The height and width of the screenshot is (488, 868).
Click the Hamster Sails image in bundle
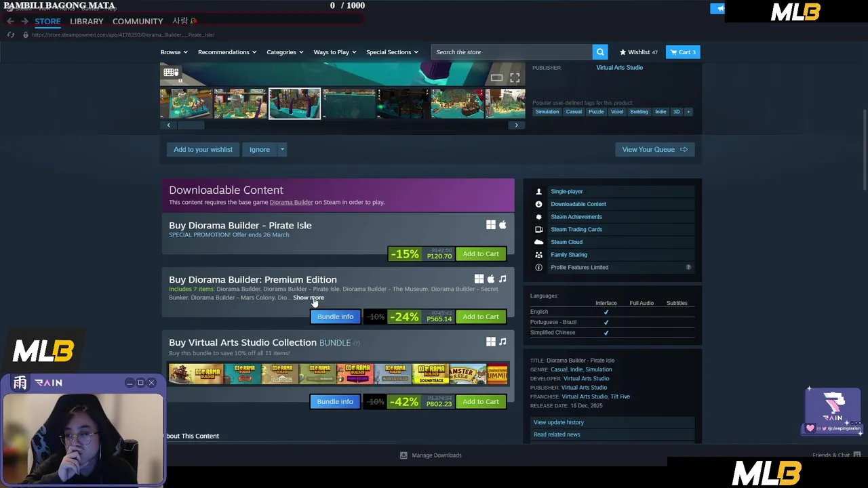click(468, 374)
